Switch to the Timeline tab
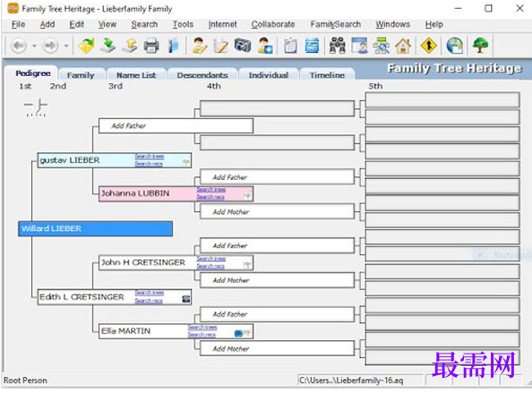 pyautogui.click(x=327, y=75)
